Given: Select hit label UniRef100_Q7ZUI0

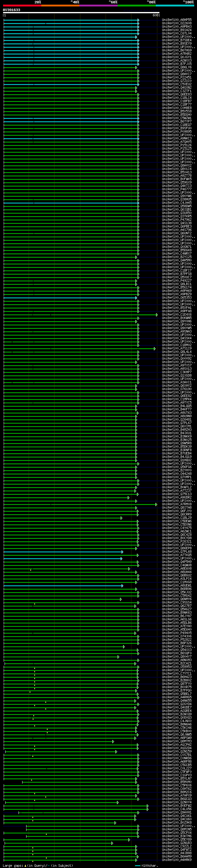Looking at the screenshot, I should 177,81.
